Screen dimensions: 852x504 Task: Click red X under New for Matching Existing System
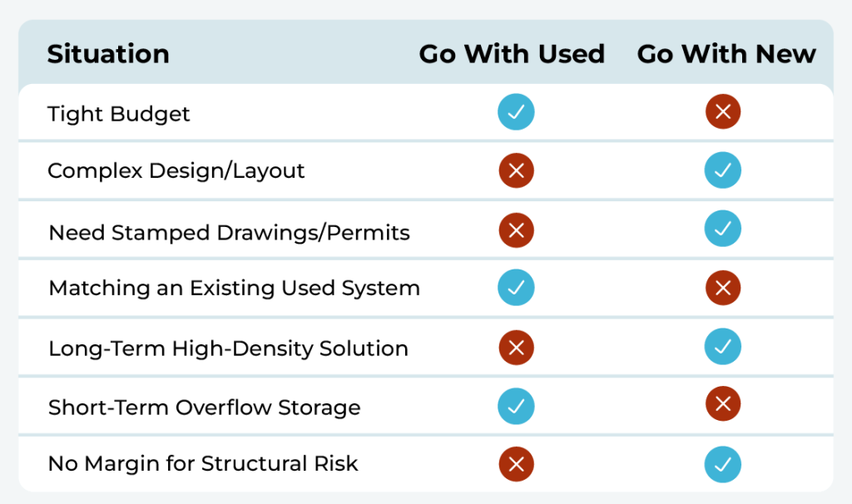[723, 288]
